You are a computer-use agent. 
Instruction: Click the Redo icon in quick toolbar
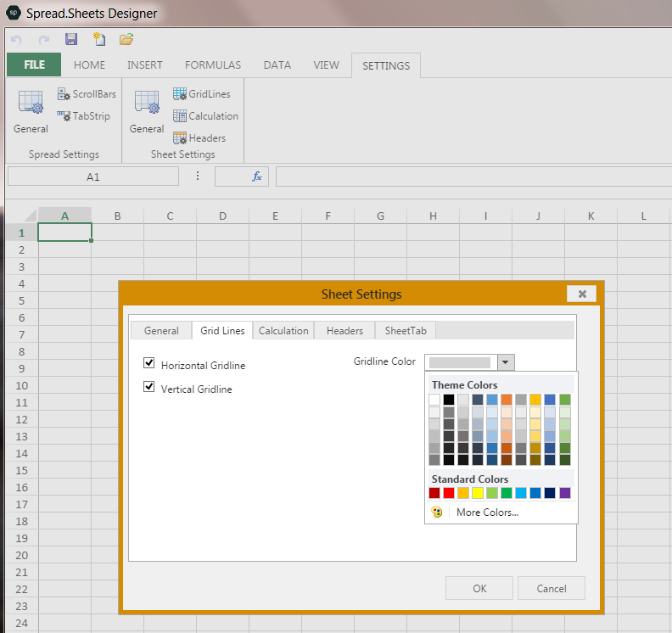(x=44, y=40)
